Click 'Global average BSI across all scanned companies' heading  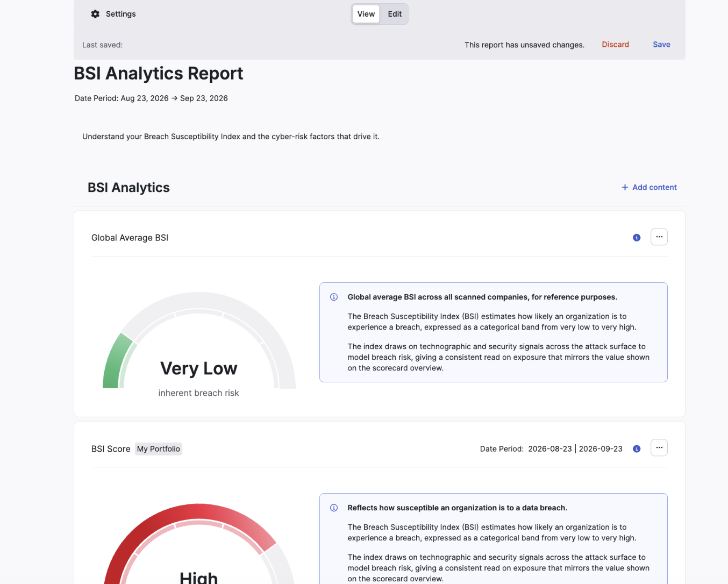(x=482, y=297)
